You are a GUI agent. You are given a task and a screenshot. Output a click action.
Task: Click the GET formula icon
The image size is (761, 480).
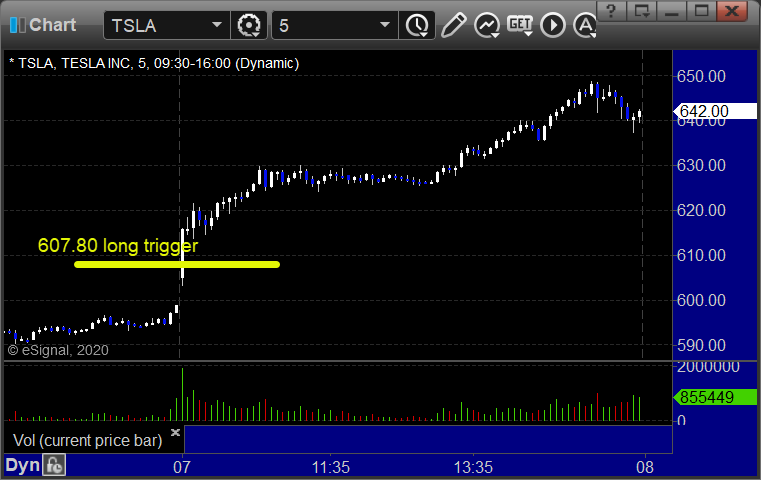click(520, 25)
